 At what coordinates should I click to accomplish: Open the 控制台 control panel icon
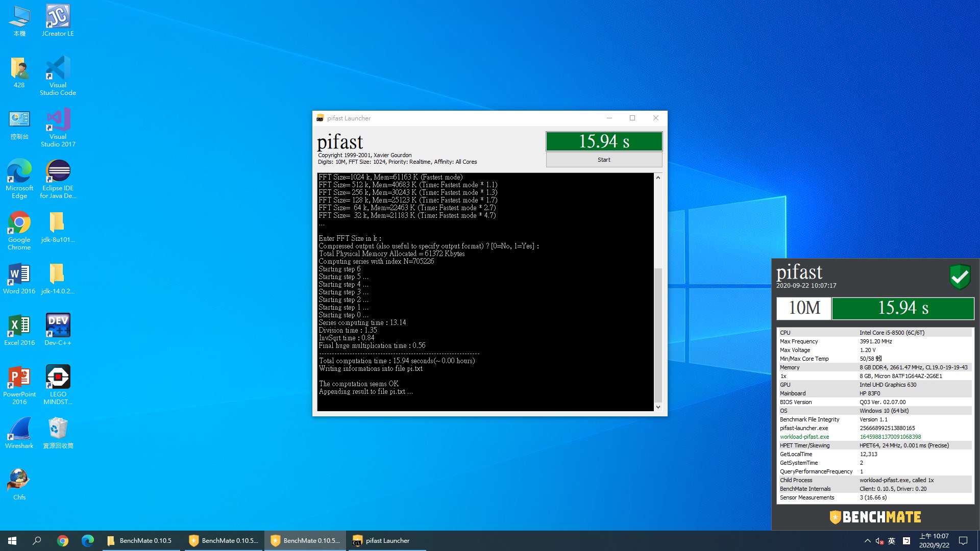19,124
